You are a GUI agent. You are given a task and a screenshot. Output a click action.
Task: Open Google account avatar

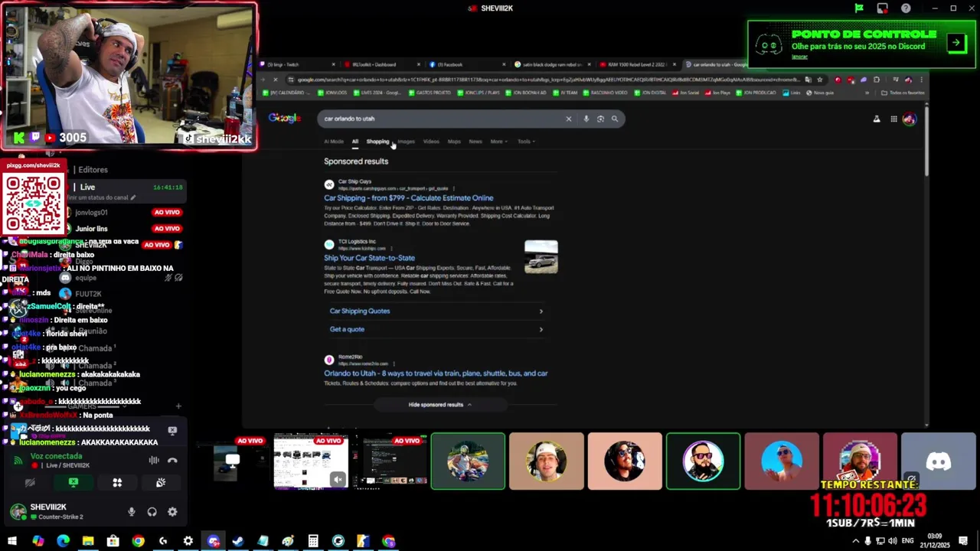click(909, 119)
